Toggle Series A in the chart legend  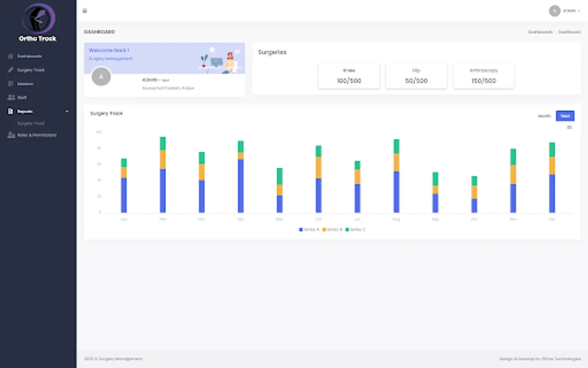[309, 229]
